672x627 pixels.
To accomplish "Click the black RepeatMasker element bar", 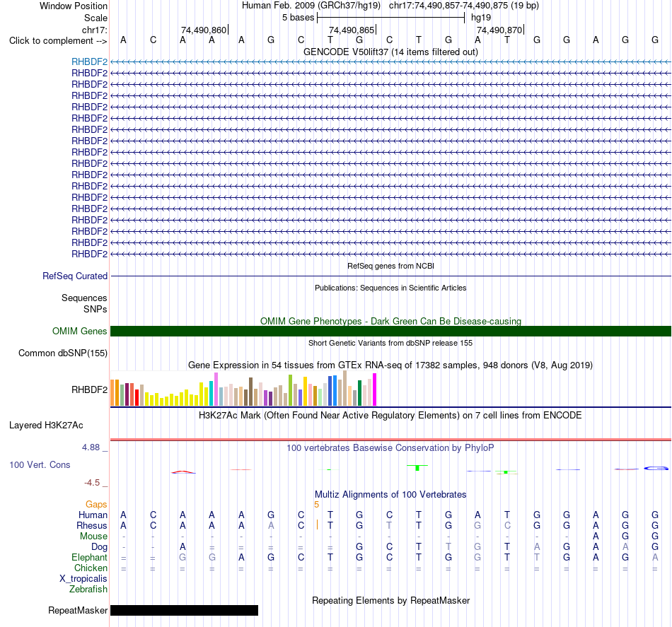I will [185, 610].
